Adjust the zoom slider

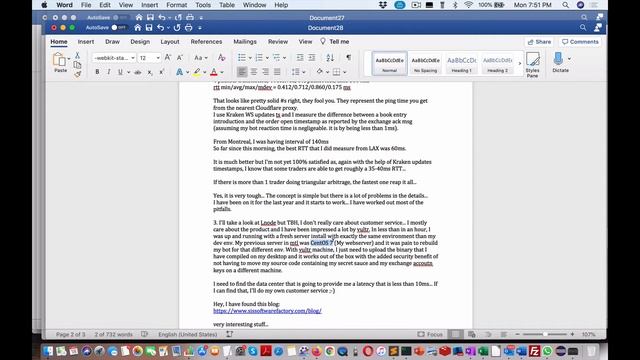pyautogui.click(x=544, y=334)
